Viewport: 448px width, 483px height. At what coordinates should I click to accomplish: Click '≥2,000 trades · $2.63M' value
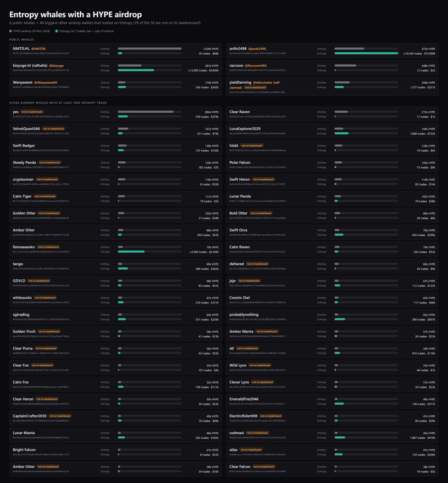(x=204, y=252)
